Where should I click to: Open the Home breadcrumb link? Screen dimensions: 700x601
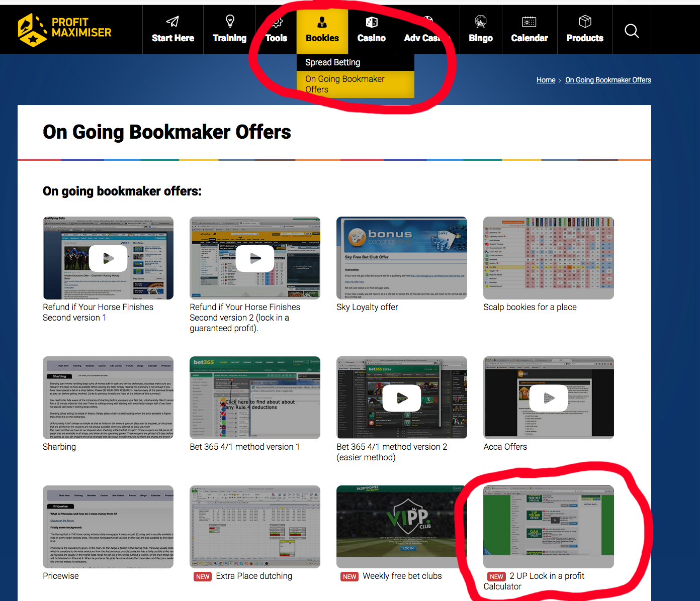tap(546, 80)
